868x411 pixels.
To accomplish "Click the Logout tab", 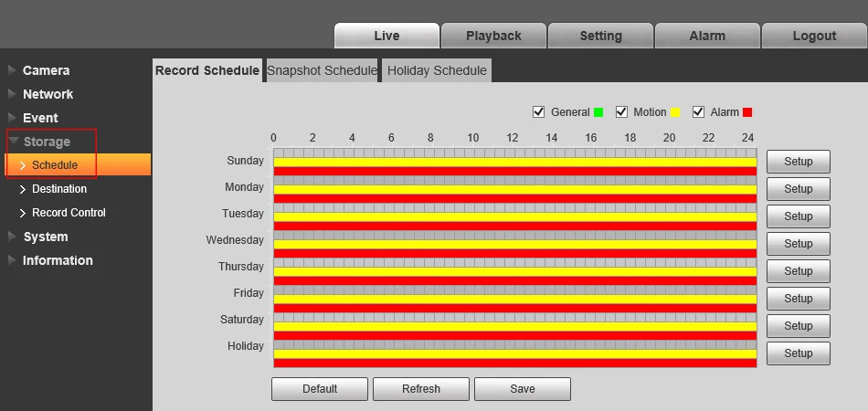I will (x=814, y=36).
